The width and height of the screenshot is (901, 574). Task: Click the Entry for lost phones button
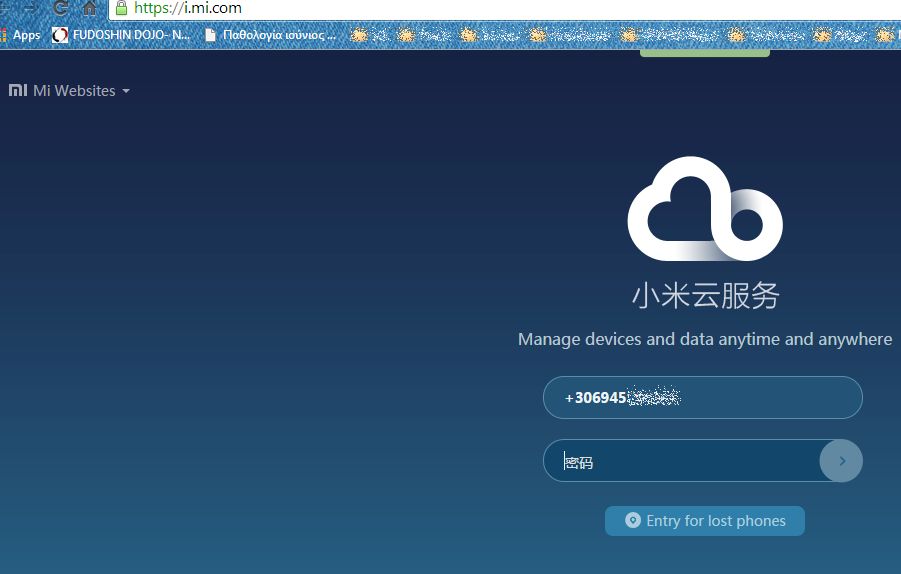coord(704,521)
